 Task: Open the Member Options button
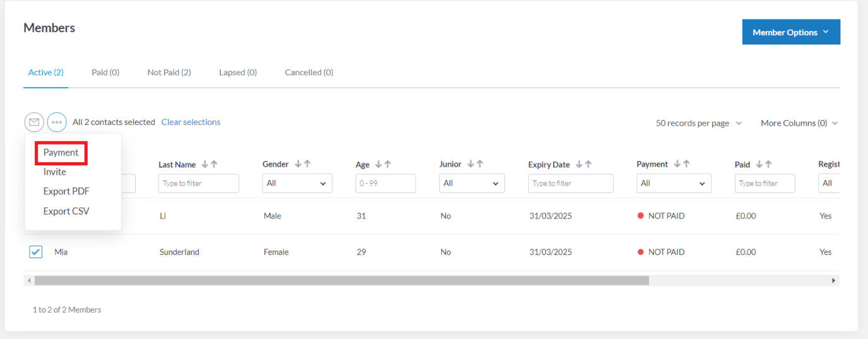pos(791,32)
